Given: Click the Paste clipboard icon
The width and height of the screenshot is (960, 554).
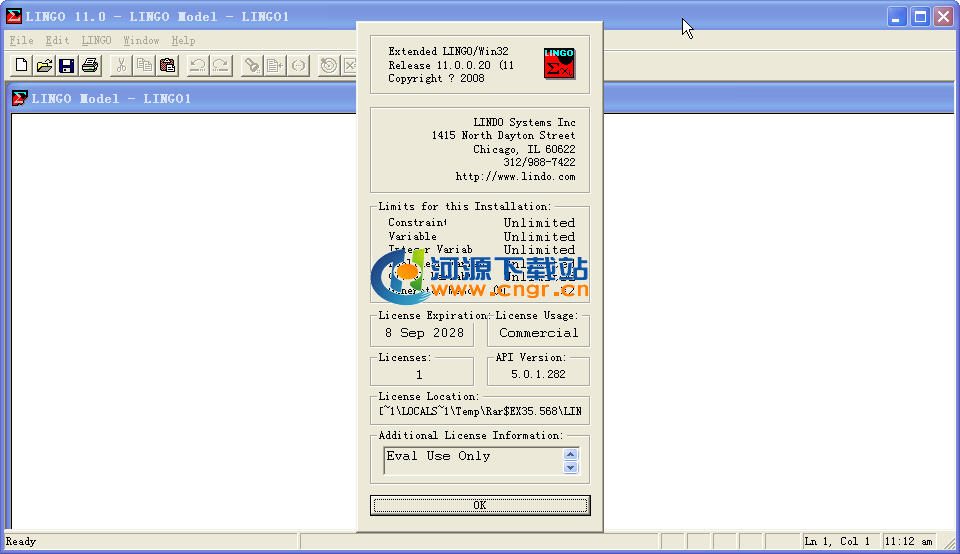Looking at the screenshot, I should tap(167, 66).
